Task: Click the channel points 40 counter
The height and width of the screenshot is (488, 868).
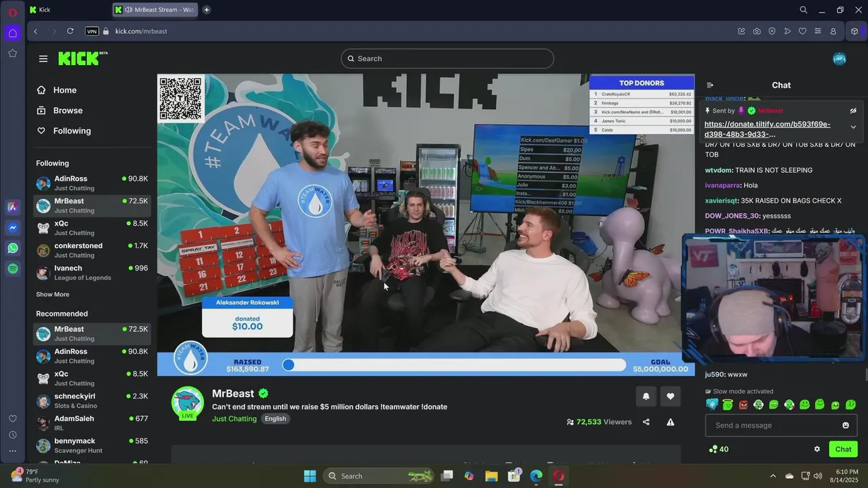Action: pyautogui.click(x=718, y=449)
